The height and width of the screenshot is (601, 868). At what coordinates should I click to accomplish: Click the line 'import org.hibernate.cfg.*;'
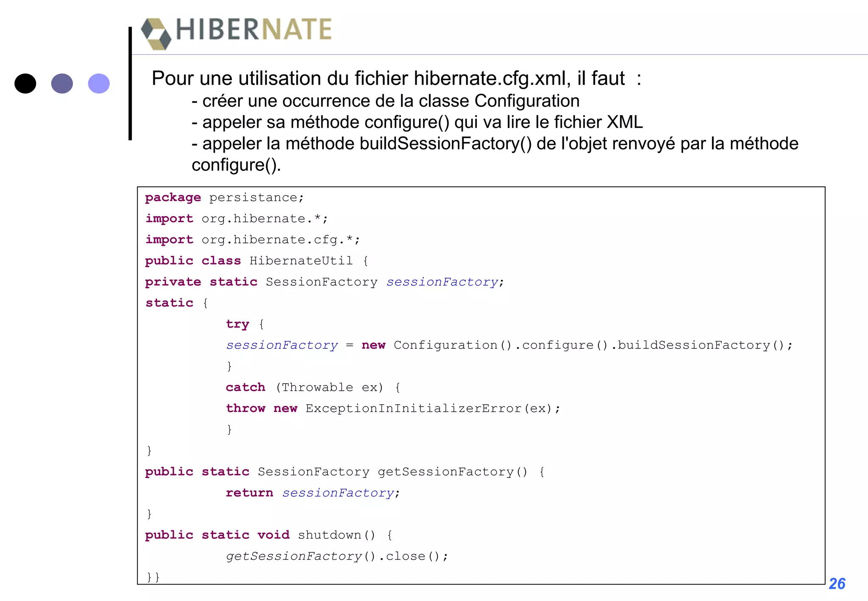(x=253, y=240)
